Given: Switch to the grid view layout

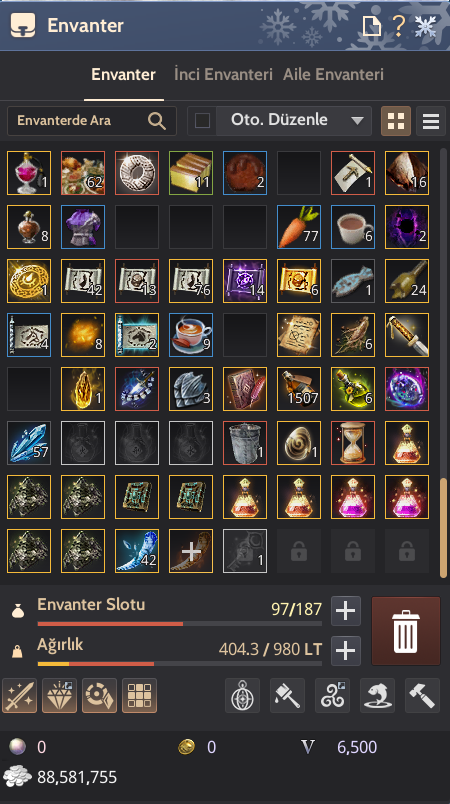Looking at the screenshot, I should 396,121.
